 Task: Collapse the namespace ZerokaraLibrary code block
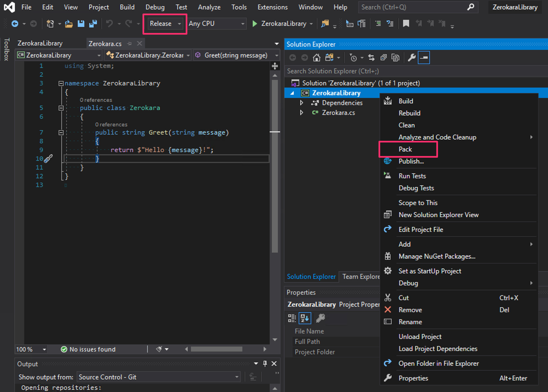(x=61, y=83)
